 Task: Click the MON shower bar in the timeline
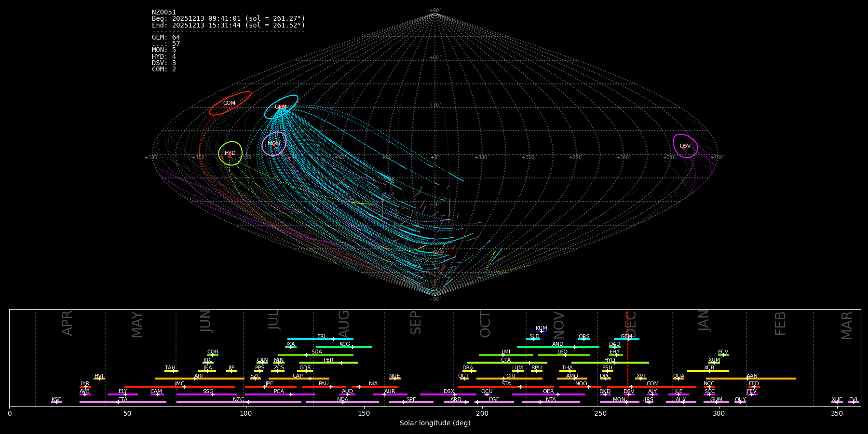[x=620, y=402]
